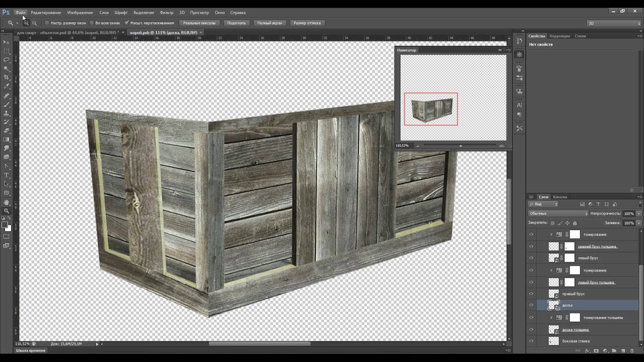
Task: Switch to zoom in mode in options bar
Action: (x=26, y=23)
